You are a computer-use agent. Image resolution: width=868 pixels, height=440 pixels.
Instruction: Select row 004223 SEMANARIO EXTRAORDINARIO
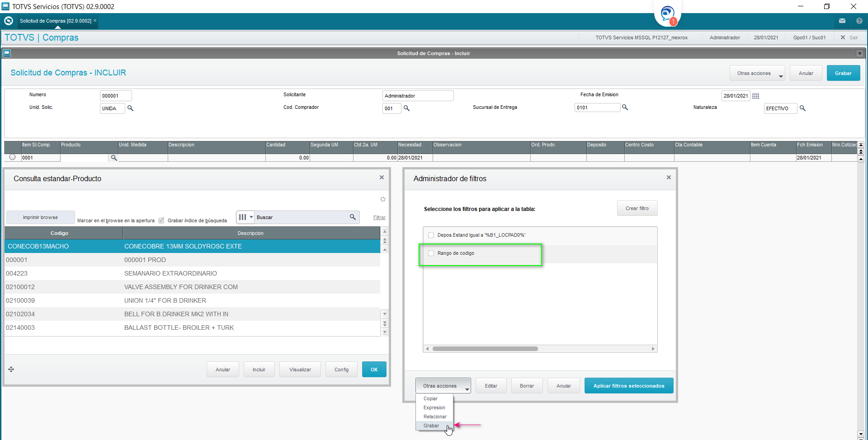coord(192,273)
